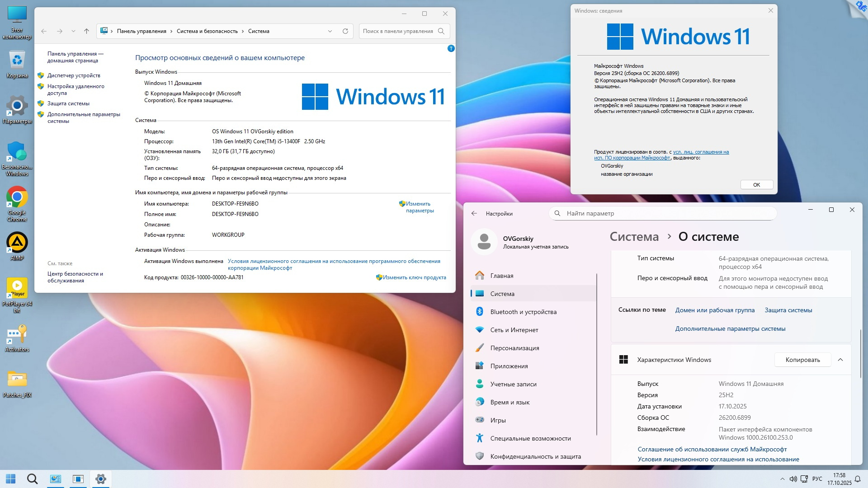Screen dimensions: 868x488
Task: Open Диспетчер устройств link
Action: (74, 75)
